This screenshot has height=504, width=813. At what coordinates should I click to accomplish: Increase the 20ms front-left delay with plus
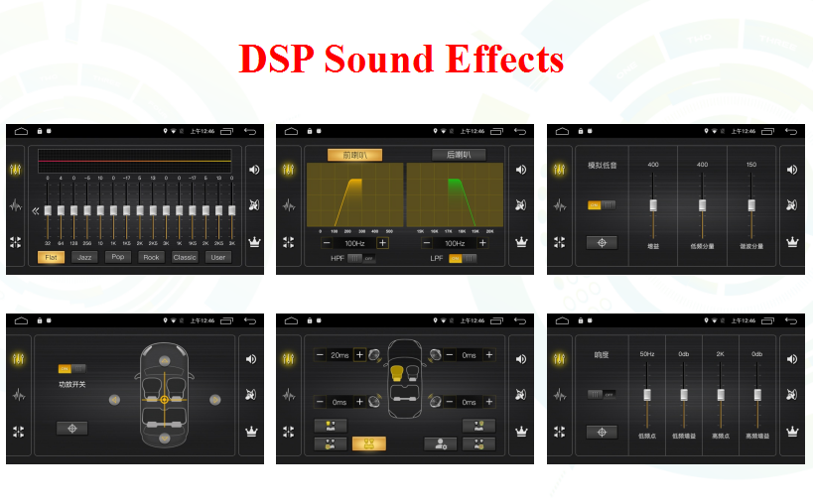pos(359,355)
